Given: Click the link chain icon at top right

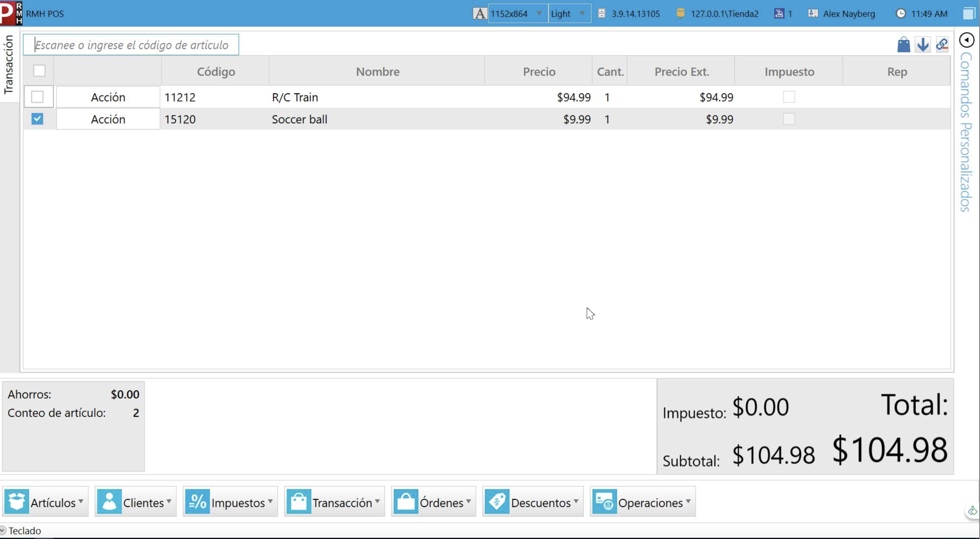Looking at the screenshot, I should tap(942, 44).
